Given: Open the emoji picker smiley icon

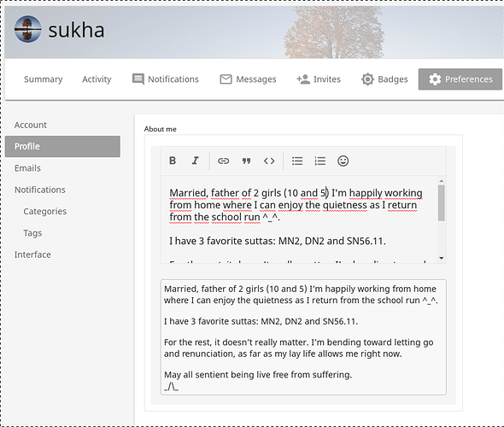Looking at the screenshot, I should tap(343, 161).
